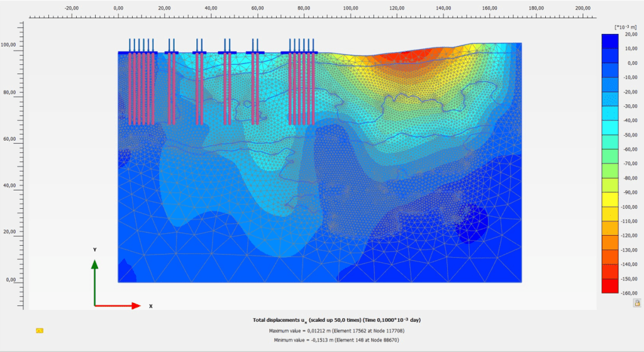Click the Minimum value text line
The height and width of the screenshot is (352, 644).
(x=336, y=340)
